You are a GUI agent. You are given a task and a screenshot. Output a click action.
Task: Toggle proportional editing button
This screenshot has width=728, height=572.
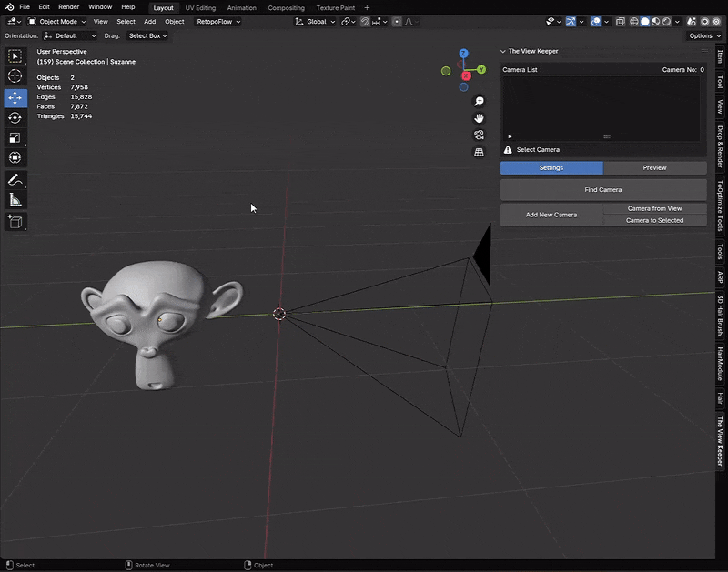tap(397, 22)
